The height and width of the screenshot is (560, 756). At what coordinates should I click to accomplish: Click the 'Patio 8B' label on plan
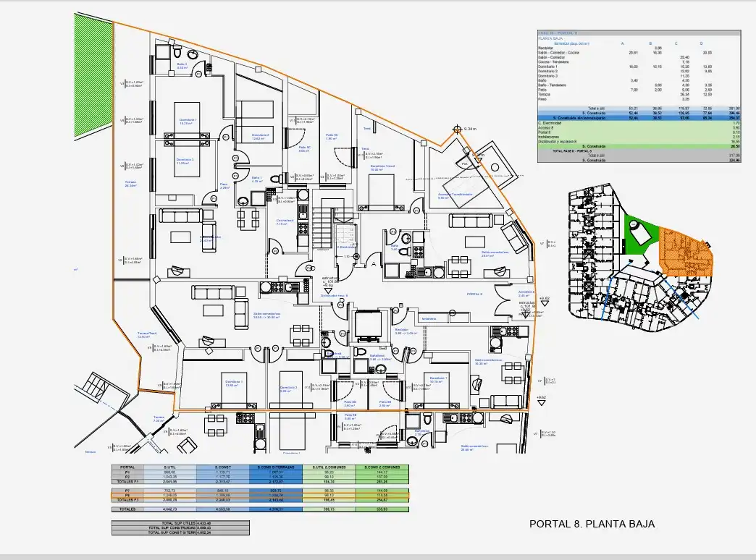[x=385, y=404]
